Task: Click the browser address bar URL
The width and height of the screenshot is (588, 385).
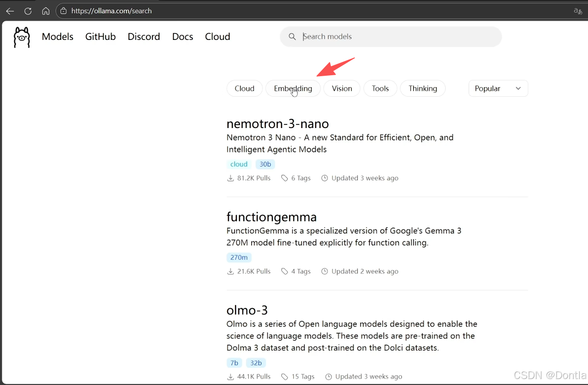Action: click(112, 11)
